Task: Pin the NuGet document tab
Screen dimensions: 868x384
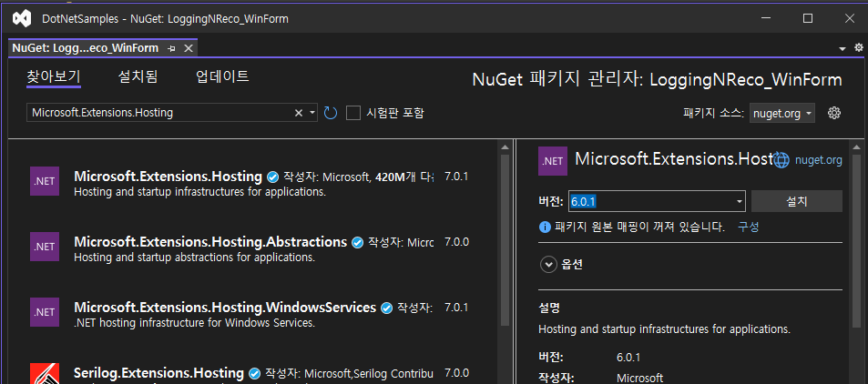Action: (x=171, y=49)
